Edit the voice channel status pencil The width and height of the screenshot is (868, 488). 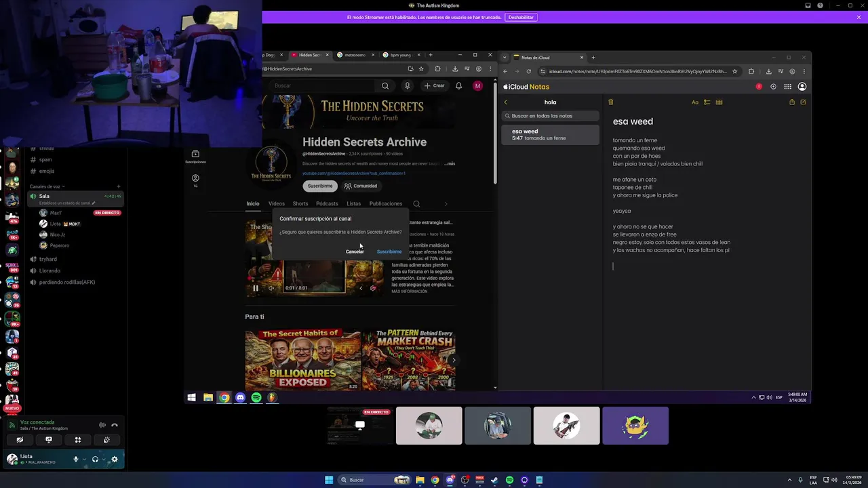pos(94,203)
